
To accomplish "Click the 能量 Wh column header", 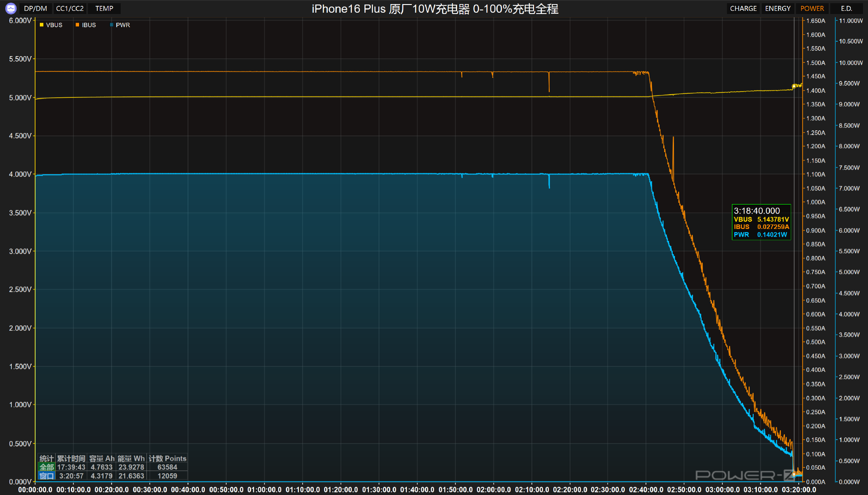I will coord(131,458).
